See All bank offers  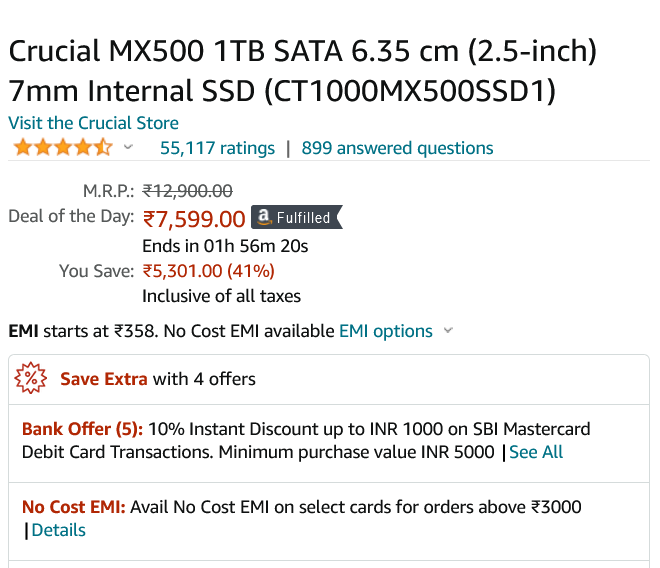tap(536, 452)
